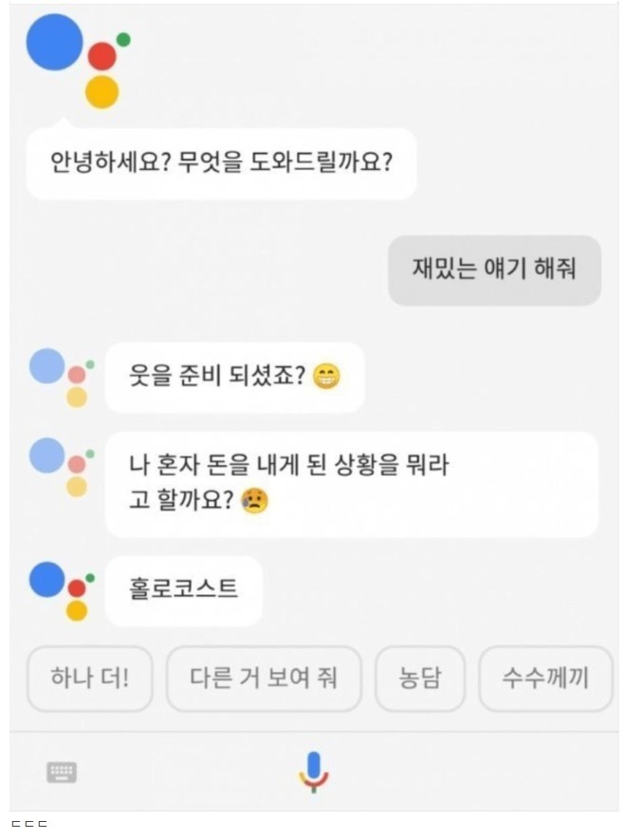Click the yellow circle in the top Assistant logo

[x=101, y=91]
